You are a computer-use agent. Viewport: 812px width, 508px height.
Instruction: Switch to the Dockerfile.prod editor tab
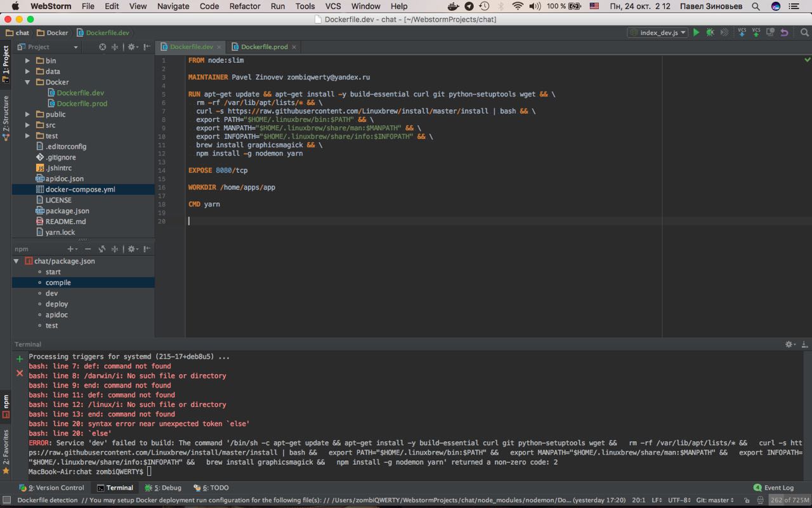click(x=264, y=47)
